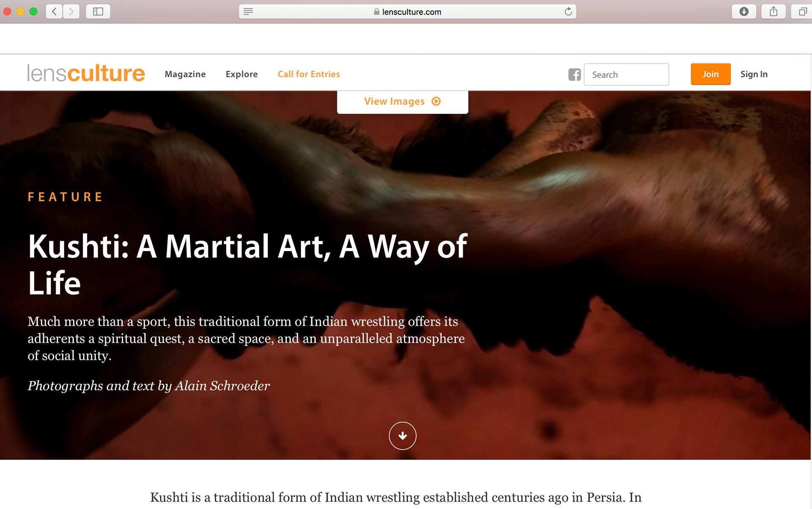
Task: Click the Facebook icon in header
Action: [x=574, y=74]
